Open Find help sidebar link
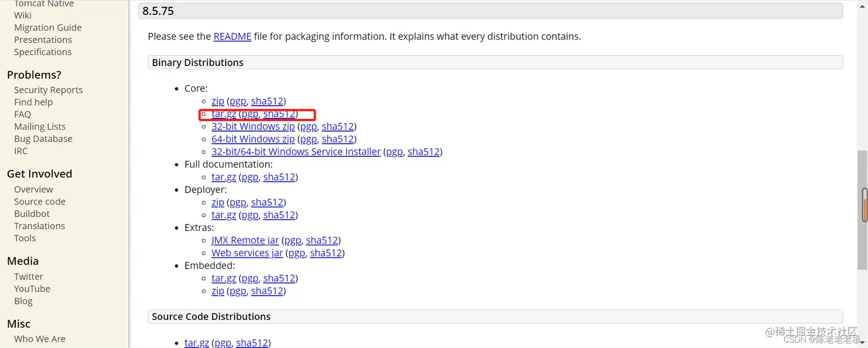 (x=33, y=102)
